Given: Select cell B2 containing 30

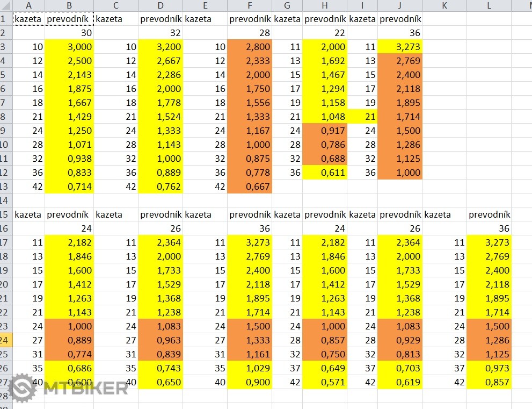Looking at the screenshot, I should point(69,33).
